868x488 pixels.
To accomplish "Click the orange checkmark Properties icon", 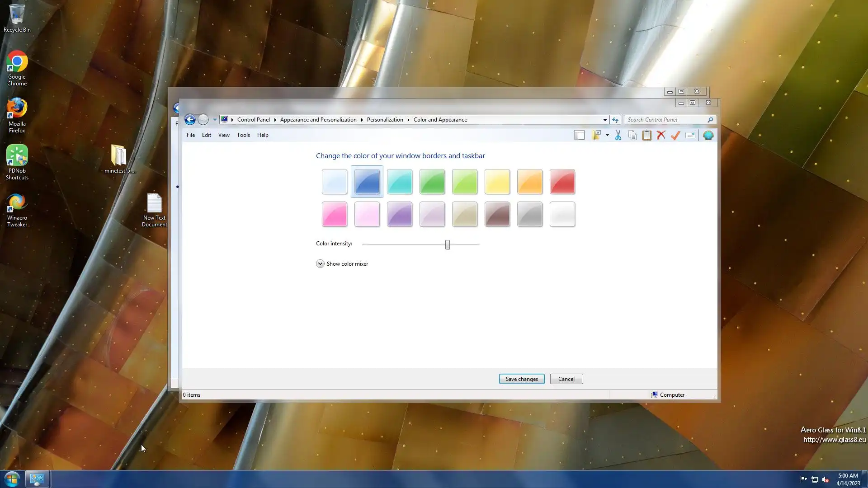I will click(675, 135).
